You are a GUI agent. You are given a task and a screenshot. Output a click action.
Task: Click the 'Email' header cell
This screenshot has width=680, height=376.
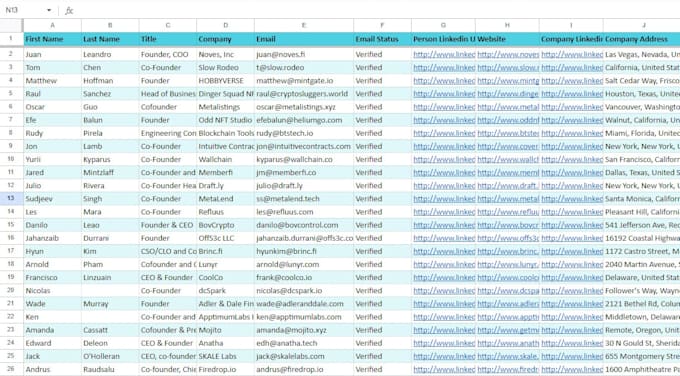304,39
